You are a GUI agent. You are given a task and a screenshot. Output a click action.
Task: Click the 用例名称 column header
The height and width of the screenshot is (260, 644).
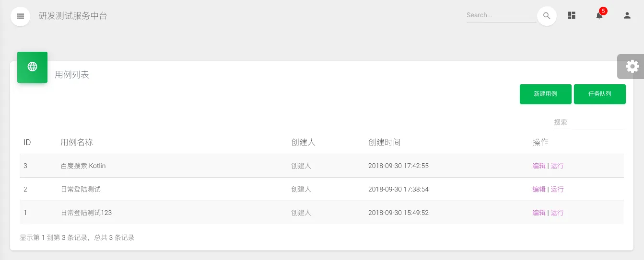click(77, 142)
